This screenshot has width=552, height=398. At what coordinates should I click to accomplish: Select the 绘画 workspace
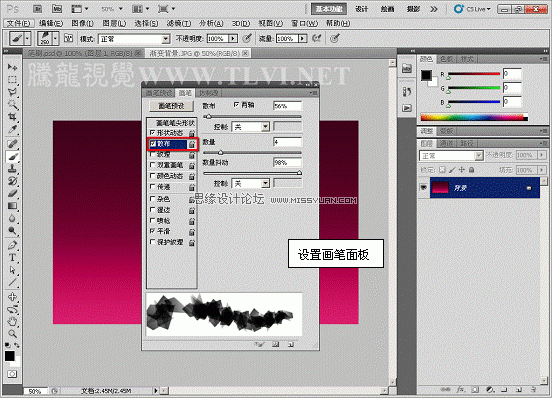(387, 9)
